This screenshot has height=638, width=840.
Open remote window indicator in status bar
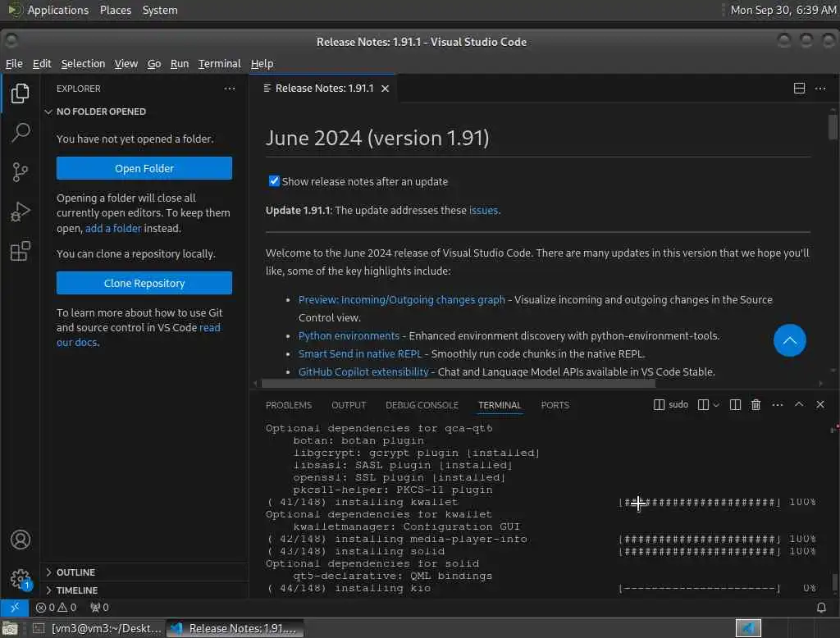(x=15, y=608)
